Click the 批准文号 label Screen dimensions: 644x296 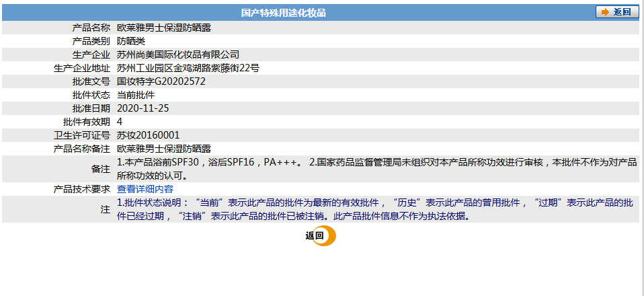[x=91, y=82]
